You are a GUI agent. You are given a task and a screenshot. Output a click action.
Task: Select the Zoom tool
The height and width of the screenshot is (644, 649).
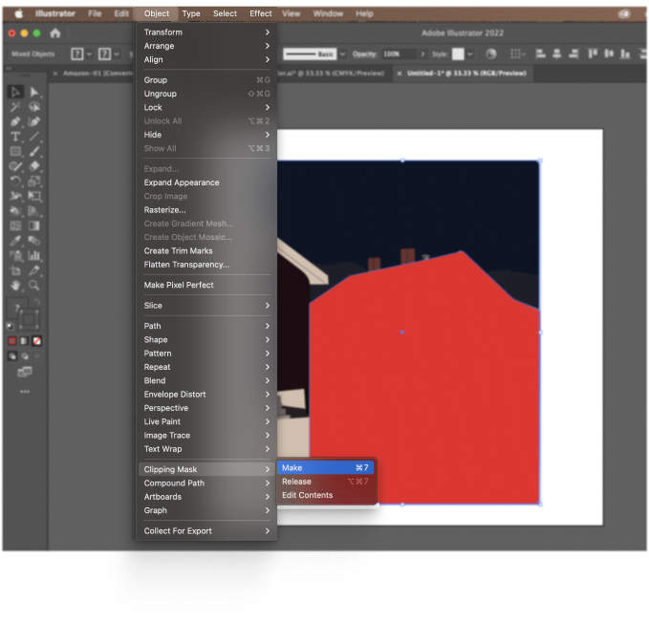[x=34, y=286]
